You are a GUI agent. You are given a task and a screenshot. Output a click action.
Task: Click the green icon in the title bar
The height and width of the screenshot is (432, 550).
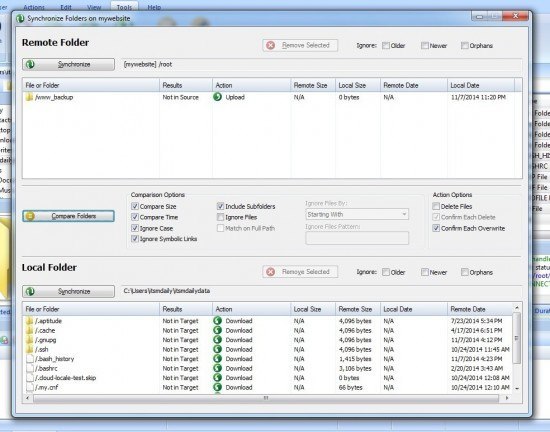(20, 18)
